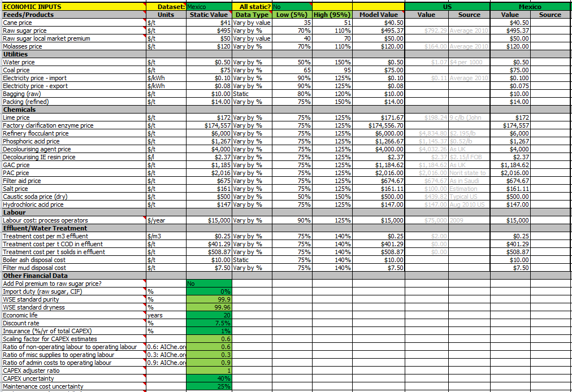Viewport: 572px width, 392px height.
Task: Click the US source 'Estimation' for Salt price
Action: tap(469, 189)
